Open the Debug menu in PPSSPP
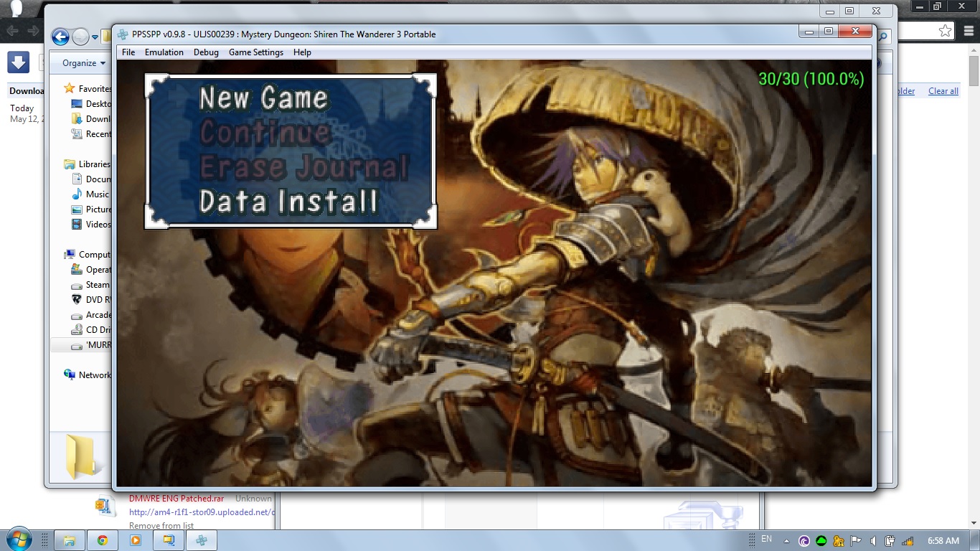980x551 pixels. pyautogui.click(x=206, y=52)
